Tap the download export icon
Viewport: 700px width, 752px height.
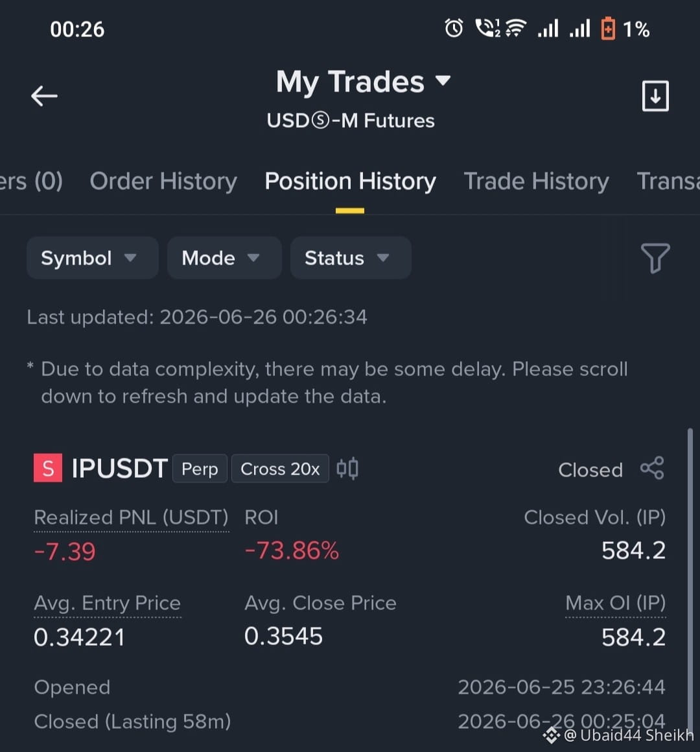655,96
